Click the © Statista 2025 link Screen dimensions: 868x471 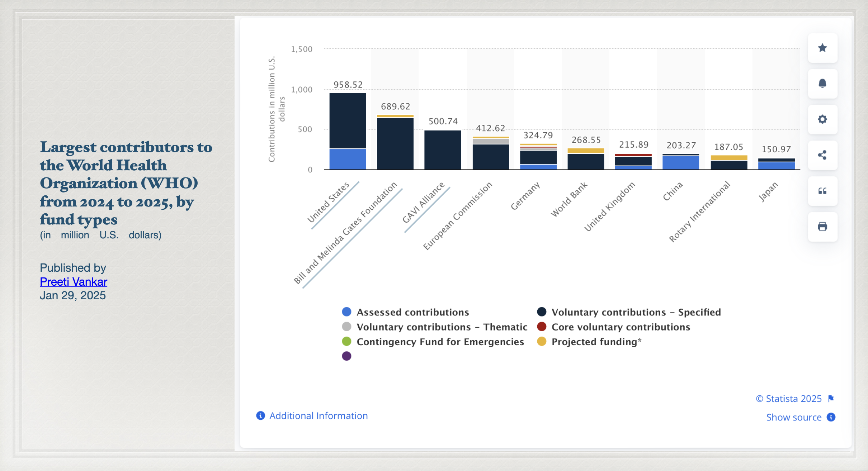(x=789, y=399)
